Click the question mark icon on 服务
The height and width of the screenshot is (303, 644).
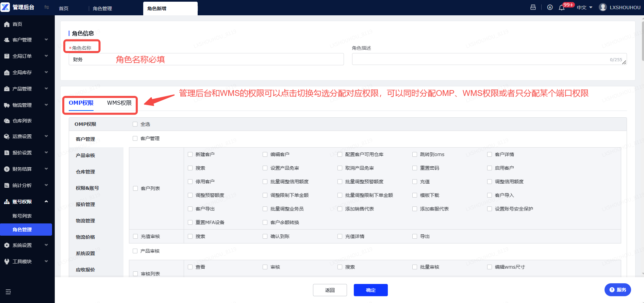(x=612, y=290)
